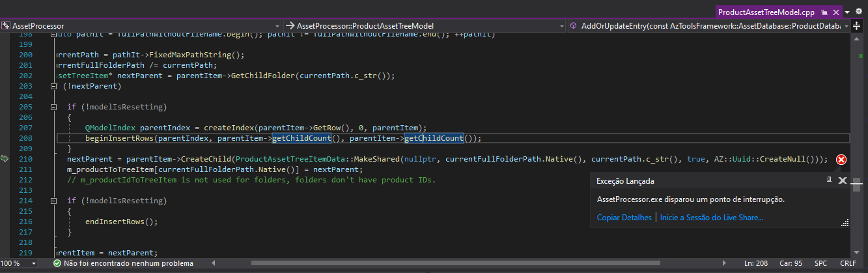Click the SPC indentation indicator
The height and width of the screenshot is (273, 868).
click(820, 263)
